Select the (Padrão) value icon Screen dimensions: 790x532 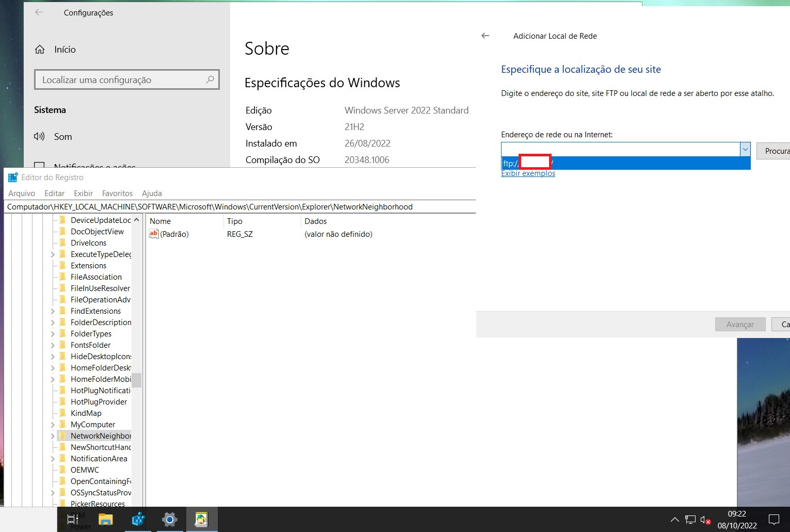(x=154, y=234)
